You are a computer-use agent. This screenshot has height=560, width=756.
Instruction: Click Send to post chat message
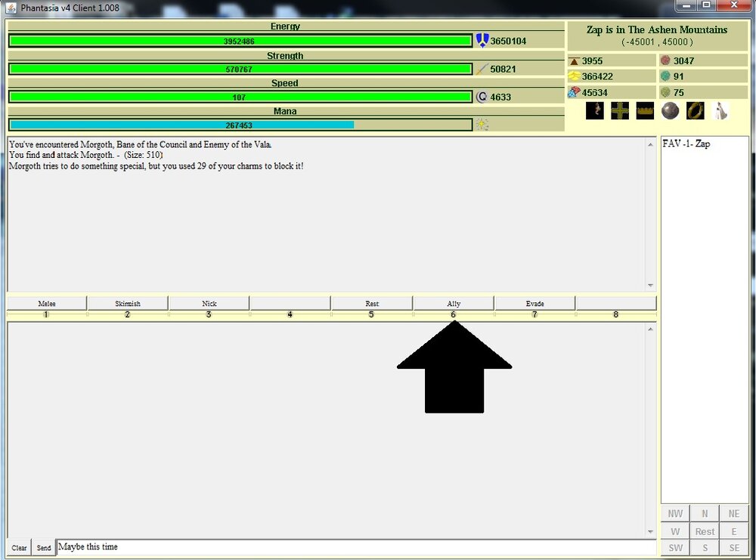(x=44, y=548)
